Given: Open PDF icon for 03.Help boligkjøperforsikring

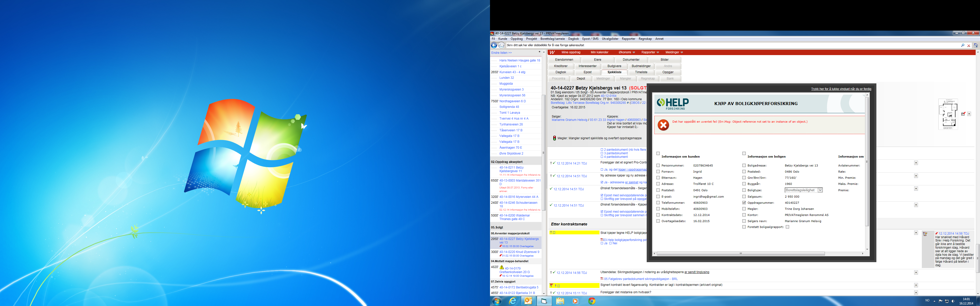Looking at the screenshot, I should [x=602, y=240].
